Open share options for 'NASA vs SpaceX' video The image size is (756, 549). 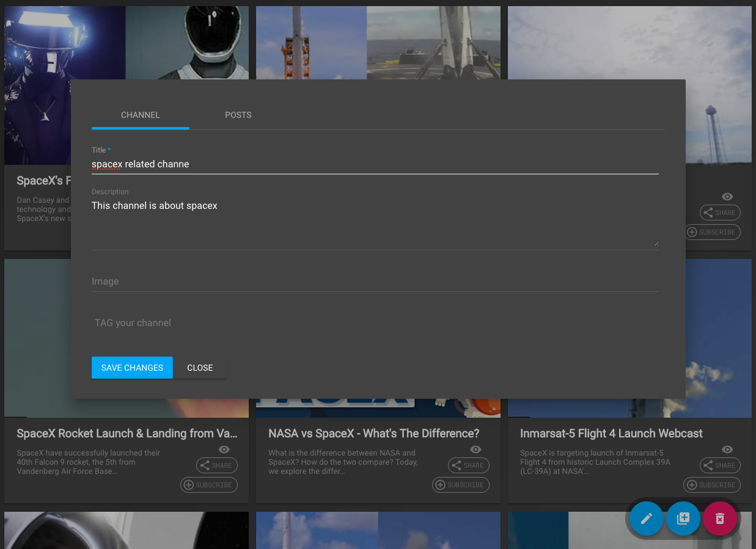(468, 465)
